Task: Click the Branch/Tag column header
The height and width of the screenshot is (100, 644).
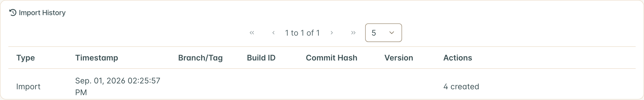Action: pos(200,58)
